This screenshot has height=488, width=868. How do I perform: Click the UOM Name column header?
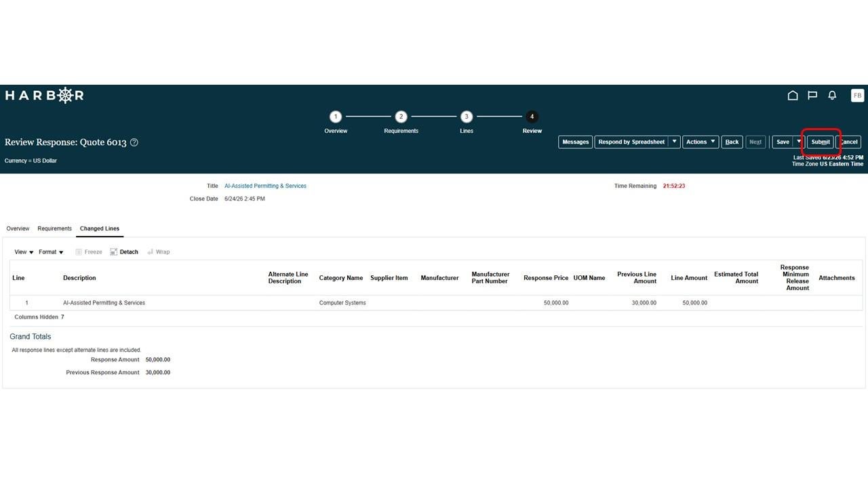tap(589, 278)
